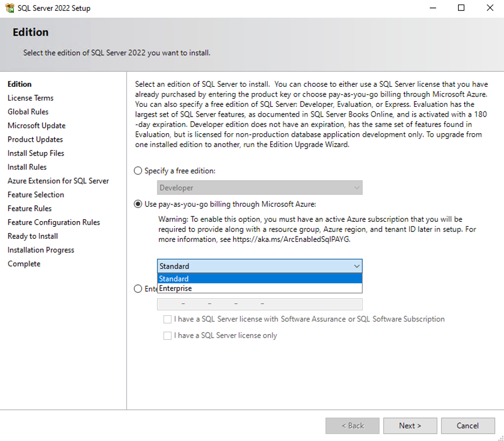Select Azure Extension for SQL Server step
Image resolution: width=504 pixels, height=441 pixels.
click(58, 181)
